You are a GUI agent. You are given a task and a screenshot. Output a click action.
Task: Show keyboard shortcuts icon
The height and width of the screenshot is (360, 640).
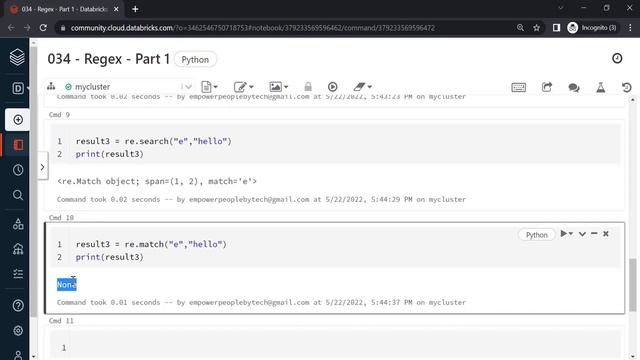(518, 87)
